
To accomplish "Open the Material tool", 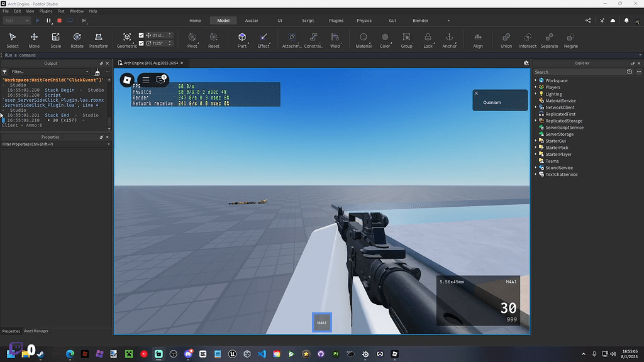I will (362, 39).
